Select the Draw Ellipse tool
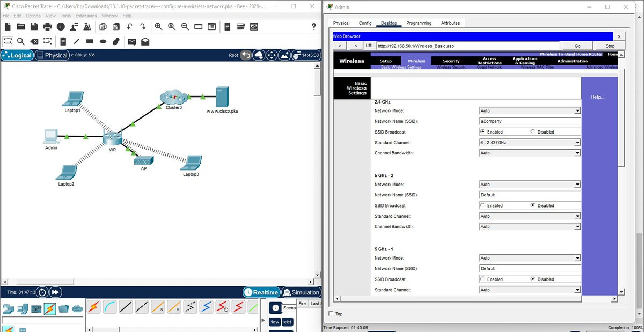Viewport: 644px width, 332px height. tap(103, 41)
